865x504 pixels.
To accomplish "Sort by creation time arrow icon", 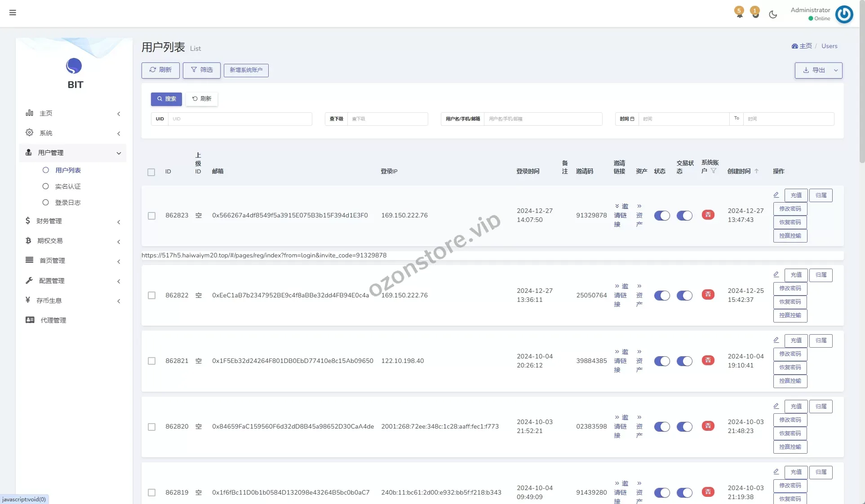I will [x=757, y=171].
